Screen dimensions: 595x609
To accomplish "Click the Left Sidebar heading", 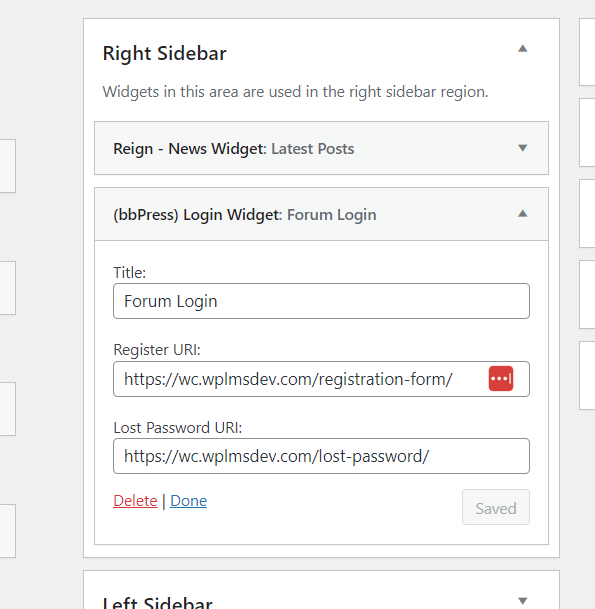I will [x=157, y=602].
